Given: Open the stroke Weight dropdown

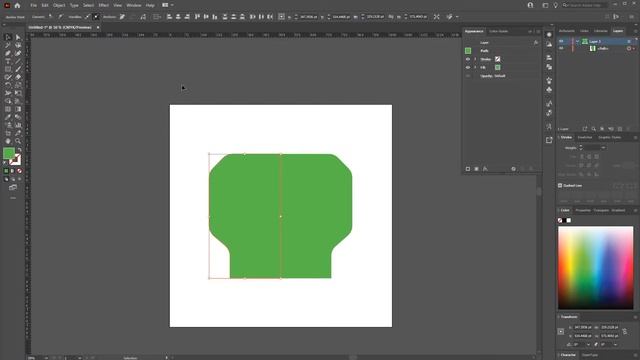Looking at the screenshot, I should (603, 148).
